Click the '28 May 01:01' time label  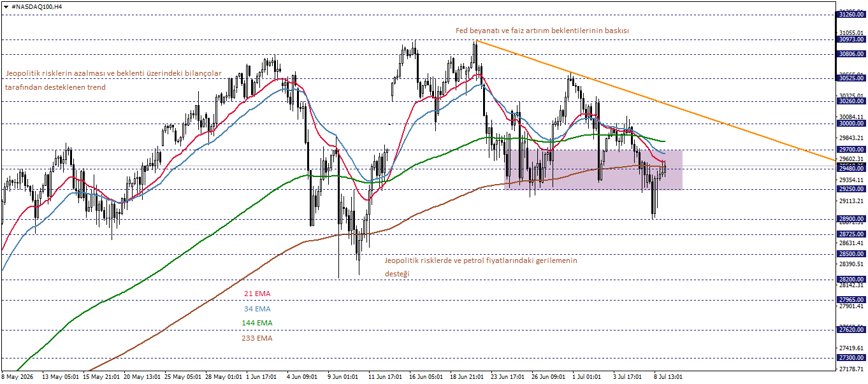click(x=224, y=376)
